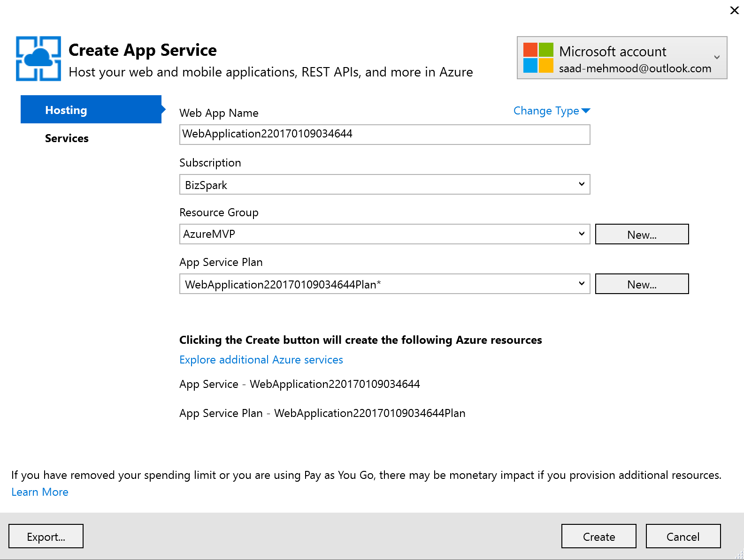This screenshot has height=560, width=744.
Task: Select the Hosting tab
Action: click(91, 109)
